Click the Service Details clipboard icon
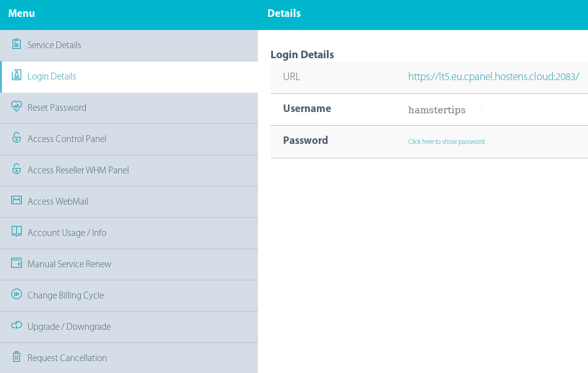 click(x=16, y=44)
